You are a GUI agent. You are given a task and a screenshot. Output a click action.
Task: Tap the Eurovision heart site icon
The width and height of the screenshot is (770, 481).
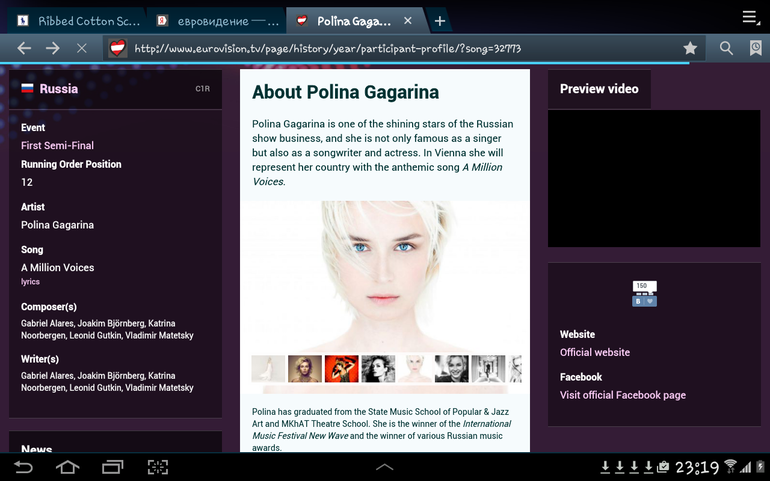click(118, 48)
